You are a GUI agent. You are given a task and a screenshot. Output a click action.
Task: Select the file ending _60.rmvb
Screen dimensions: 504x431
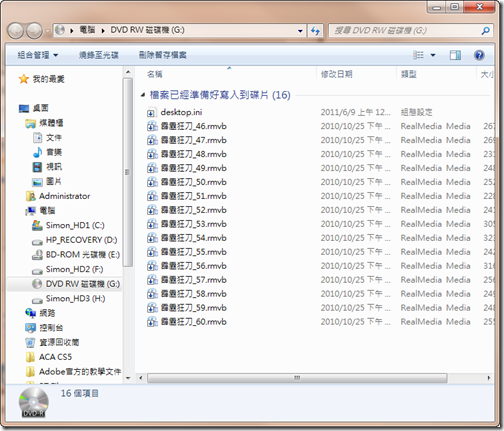click(193, 322)
